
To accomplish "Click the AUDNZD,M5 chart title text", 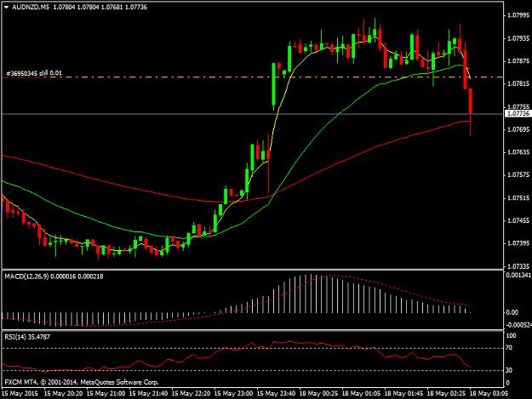I will 31,7.
